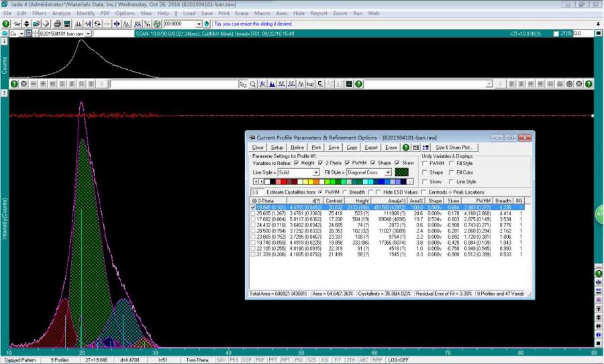The height and width of the screenshot is (364, 604).
Task: Click the S/M search match icon
Action: 147,24
